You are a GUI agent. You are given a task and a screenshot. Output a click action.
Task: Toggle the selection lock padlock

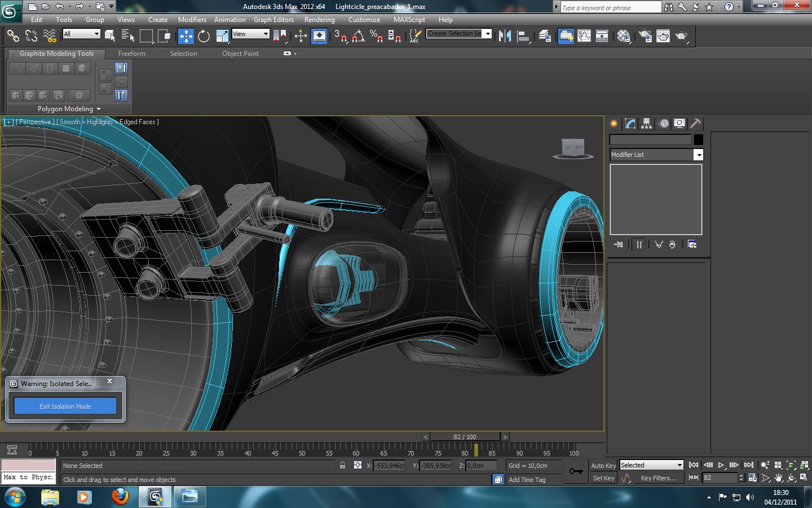pyautogui.click(x=342, y=466)
